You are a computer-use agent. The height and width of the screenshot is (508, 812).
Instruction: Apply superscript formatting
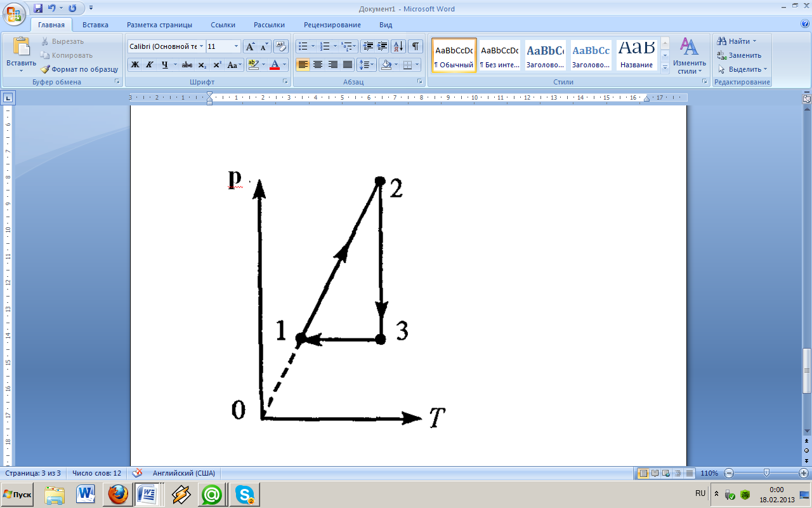pyautogui.click(x=217, y=65)
